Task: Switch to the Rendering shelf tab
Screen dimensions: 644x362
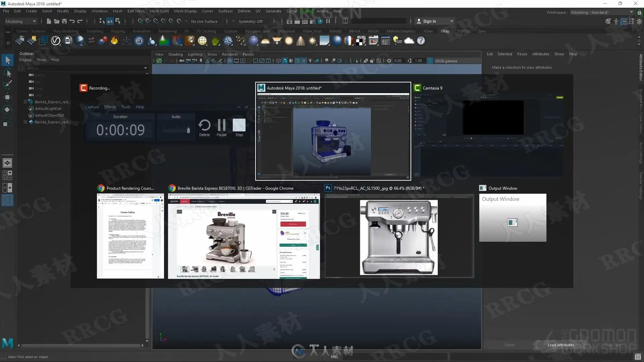Action: (167, 31)
